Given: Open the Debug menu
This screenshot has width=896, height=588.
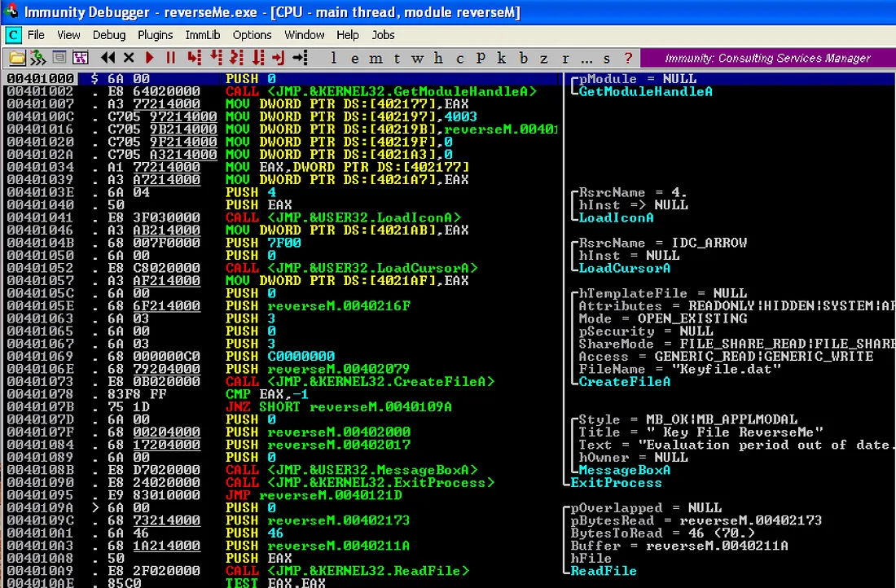Looking at the screenshot, I should 109,35.
